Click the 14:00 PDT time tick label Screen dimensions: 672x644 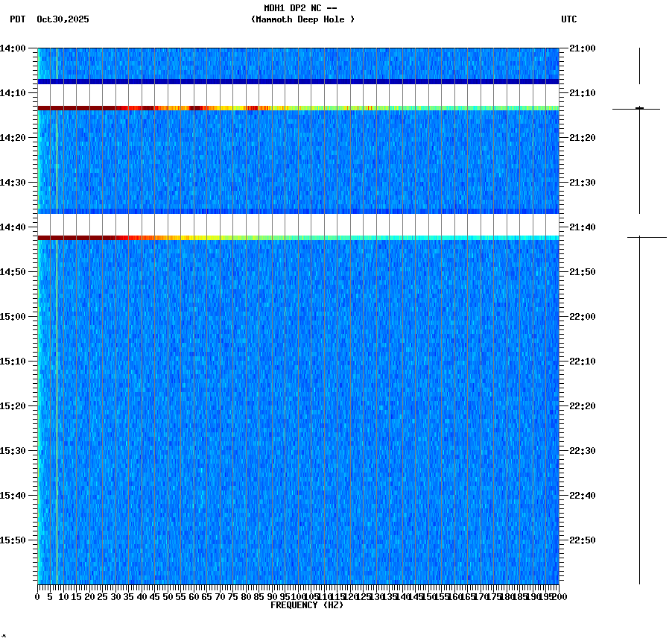click(x=16, y=47)
